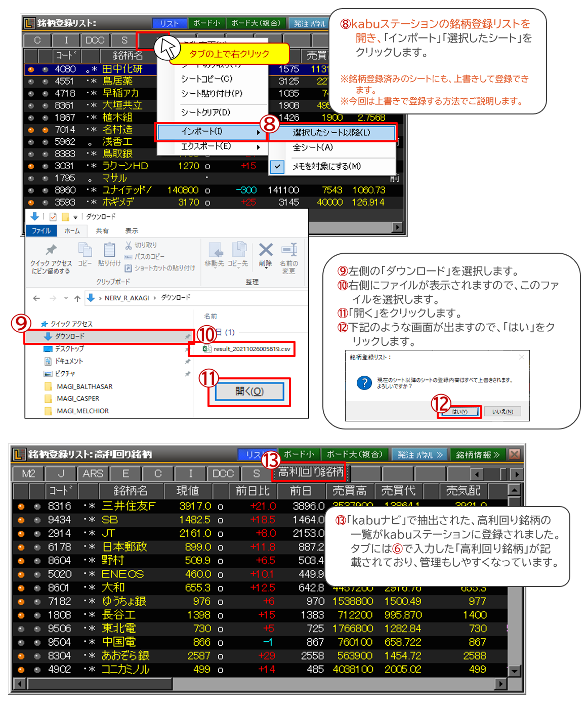588x702 pixels.
Task: Click the Delete (削除) X icon in ribbon
Action: (x=266, y=250)
